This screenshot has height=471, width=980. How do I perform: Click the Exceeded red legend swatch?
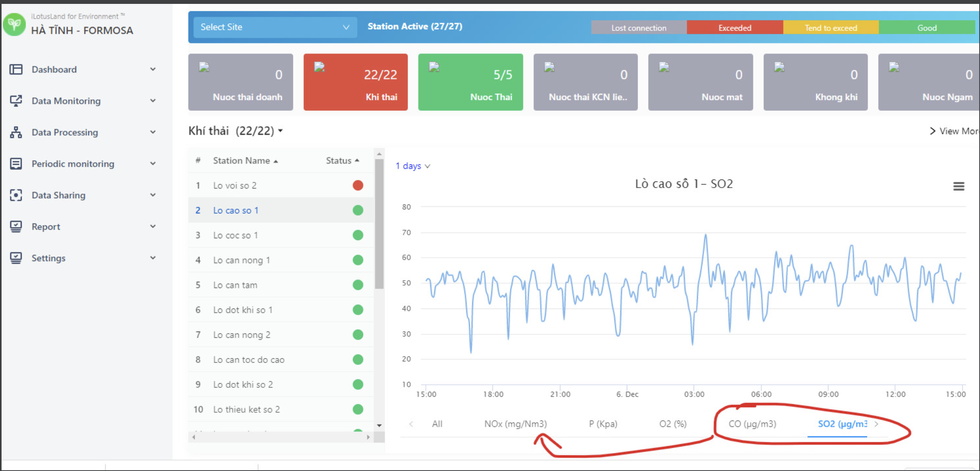click(734, 28)
